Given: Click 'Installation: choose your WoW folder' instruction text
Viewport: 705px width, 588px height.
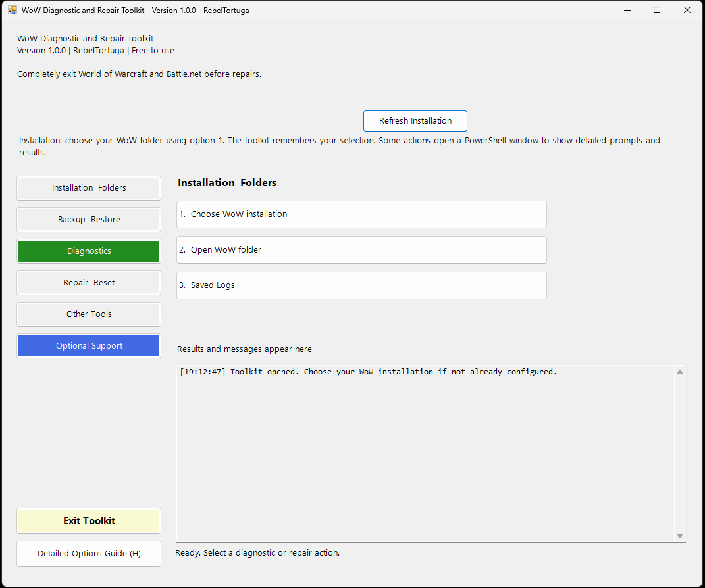Looking at the screenshot, I should pyautogui.click(x=339, y=147).
